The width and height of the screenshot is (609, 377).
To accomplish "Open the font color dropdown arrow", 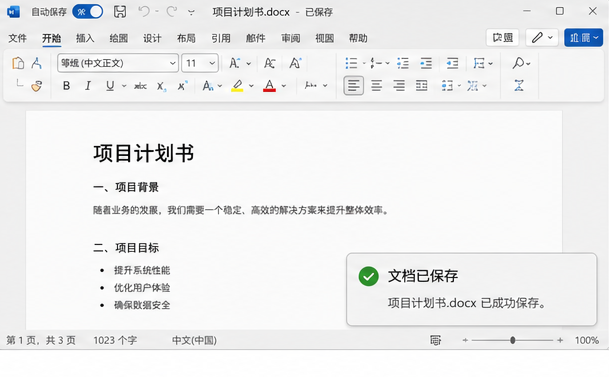I will (284, 86).
